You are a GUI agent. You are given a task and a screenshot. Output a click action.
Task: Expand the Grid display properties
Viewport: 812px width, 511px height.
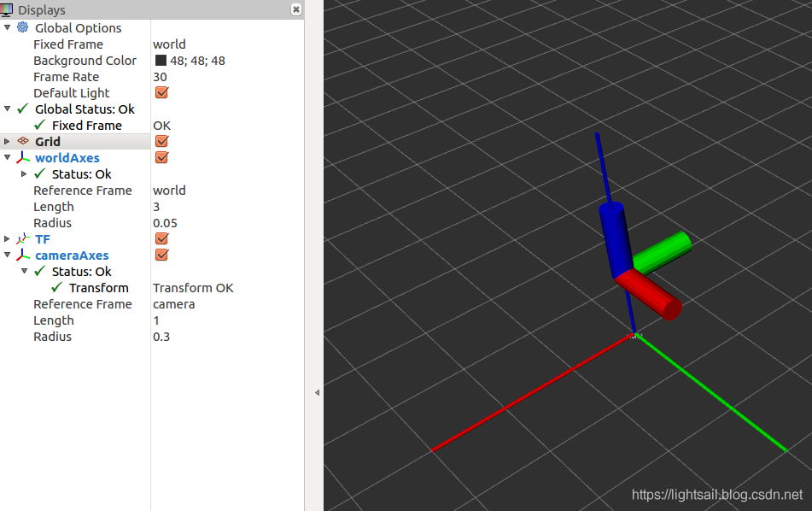click(7, 141)
